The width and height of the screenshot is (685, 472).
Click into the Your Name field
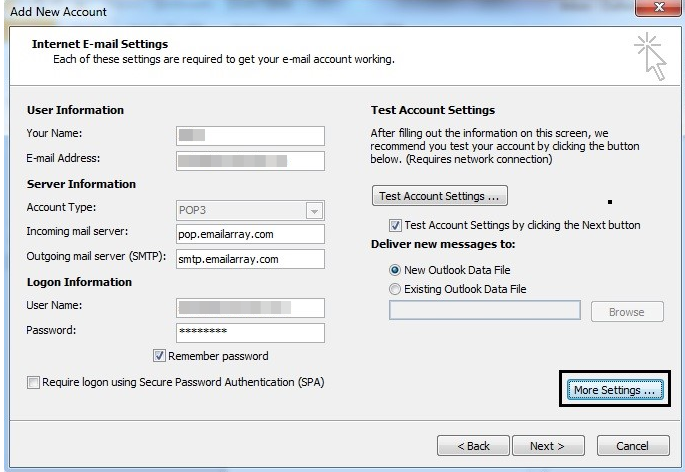coord(250,136)
